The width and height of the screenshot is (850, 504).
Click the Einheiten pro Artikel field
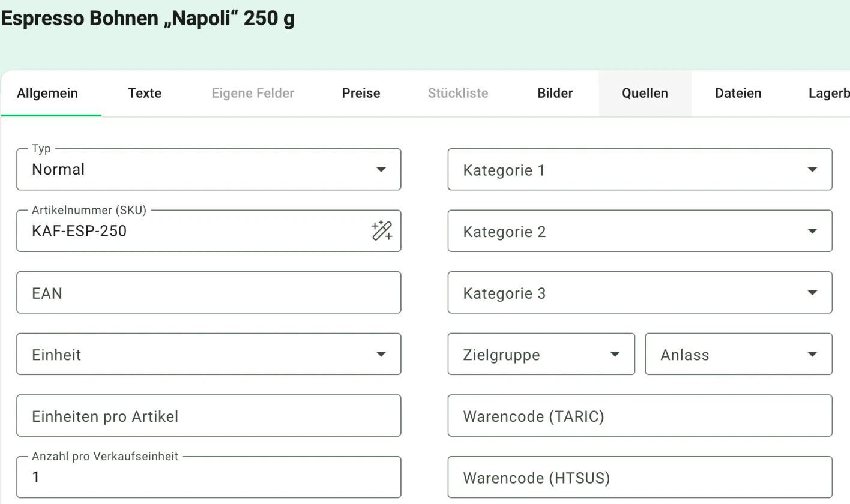(x=209, y=416)
